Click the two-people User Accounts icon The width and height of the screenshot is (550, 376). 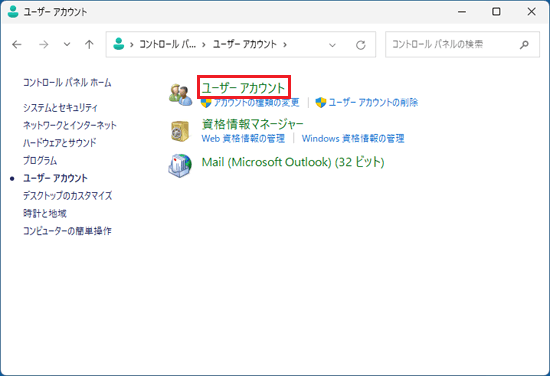coord(180,95)
